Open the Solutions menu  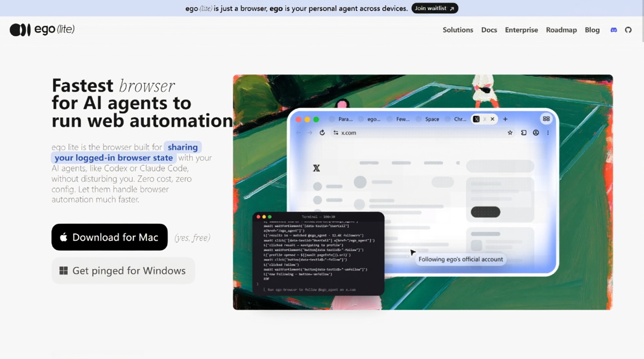[458, 30]
